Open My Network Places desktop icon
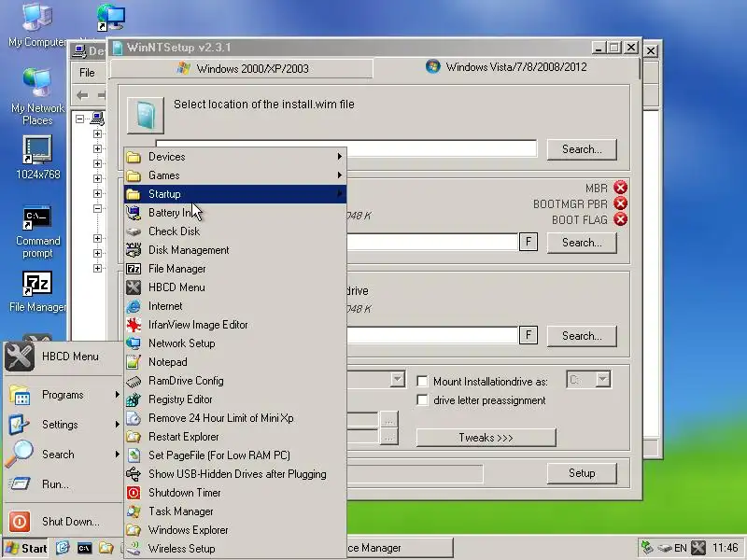This screenshot has height=560, width=747. click(x=37, y=97)
